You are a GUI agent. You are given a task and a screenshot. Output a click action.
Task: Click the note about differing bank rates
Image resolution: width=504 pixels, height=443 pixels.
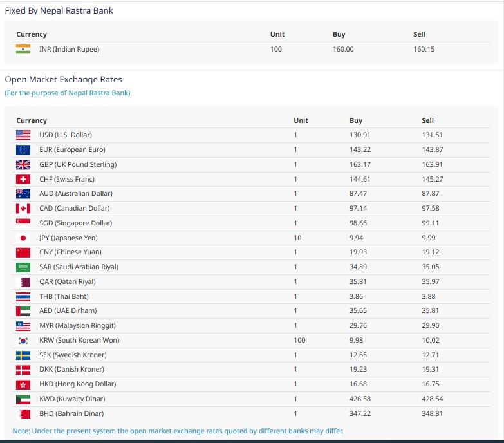(x=178, y=431)
